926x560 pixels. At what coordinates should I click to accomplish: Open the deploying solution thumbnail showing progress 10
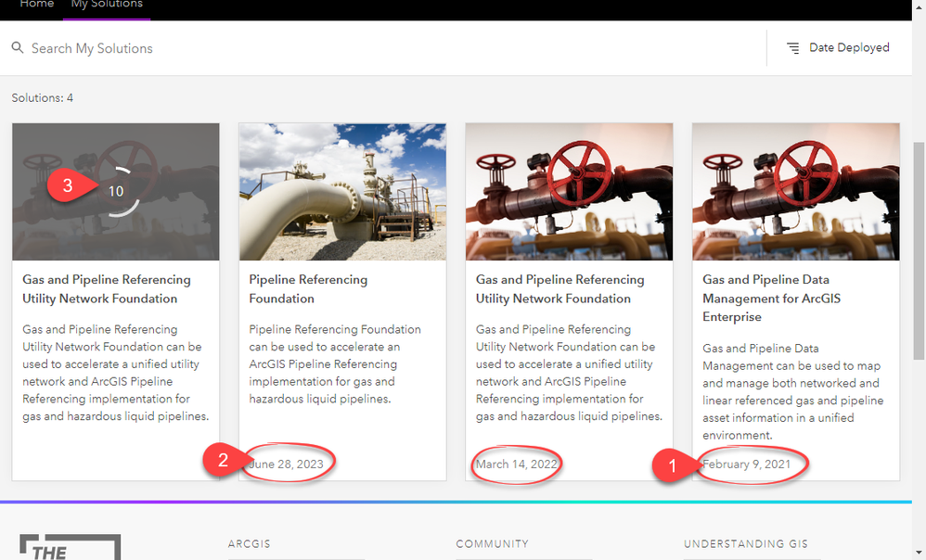point(116,192)
